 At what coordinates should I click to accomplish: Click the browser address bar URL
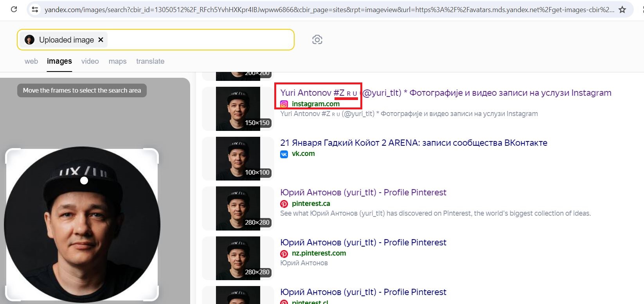(x=329, y=9)
